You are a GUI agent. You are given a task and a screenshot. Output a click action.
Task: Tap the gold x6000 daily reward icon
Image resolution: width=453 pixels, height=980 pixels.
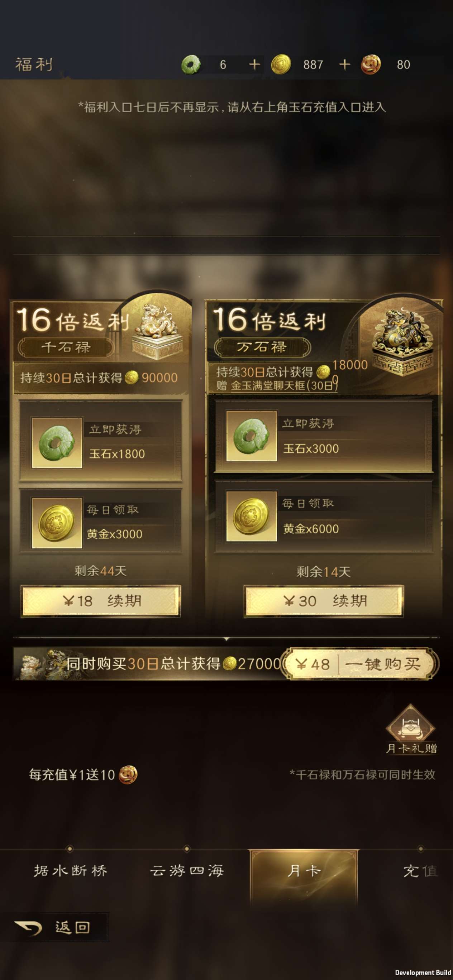pos(251,516)
